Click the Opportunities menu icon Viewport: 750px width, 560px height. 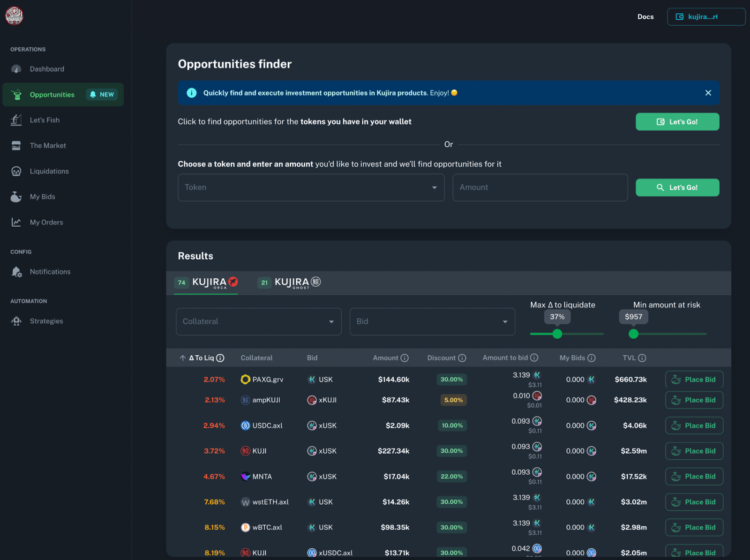coord(16,95)
